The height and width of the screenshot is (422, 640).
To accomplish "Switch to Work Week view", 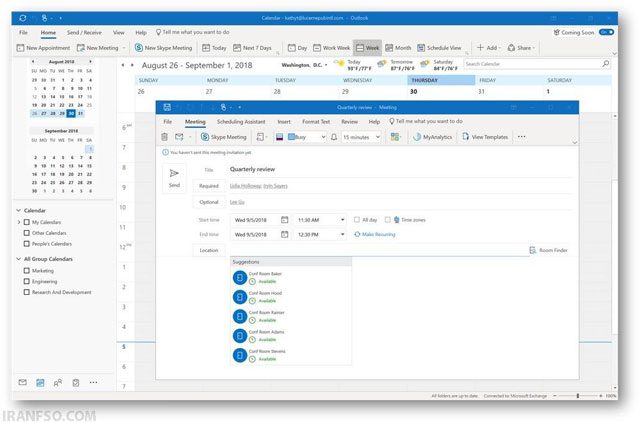I will (331, 48).
